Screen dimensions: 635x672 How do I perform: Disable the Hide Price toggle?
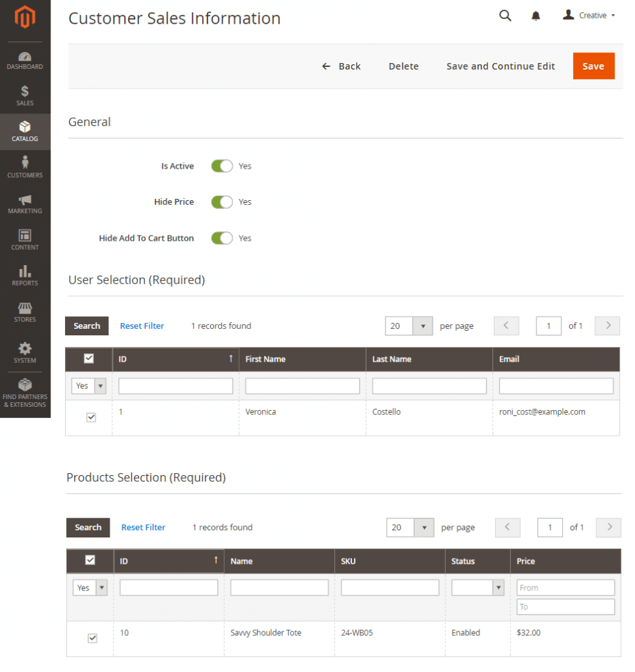pyautogui.click(x=222, y=202)
